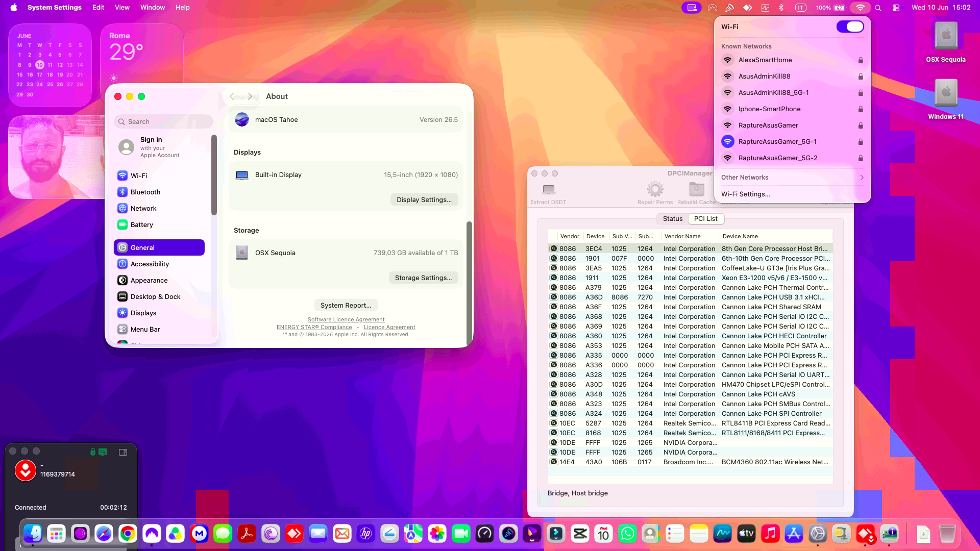Toggle sidebar panel in AnyDesk session window

tap(123, 452)
